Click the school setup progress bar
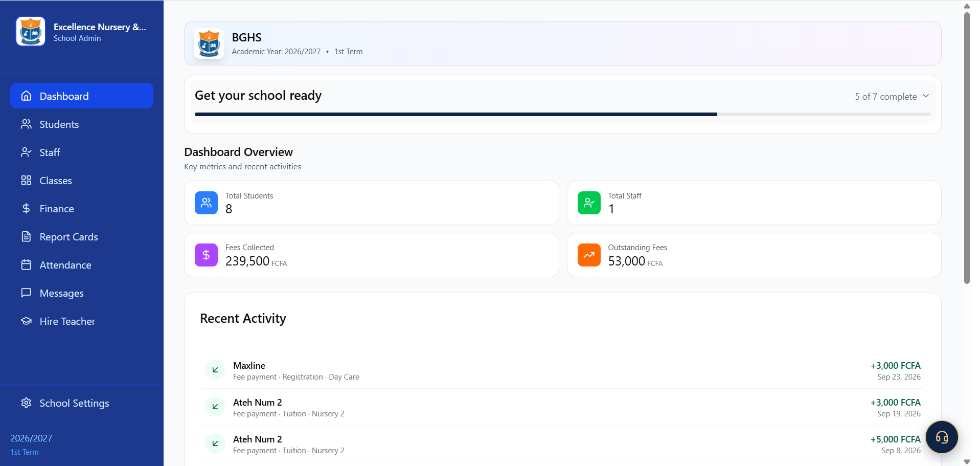The height and width of the screenshot is (466, 980). (562, 114)
